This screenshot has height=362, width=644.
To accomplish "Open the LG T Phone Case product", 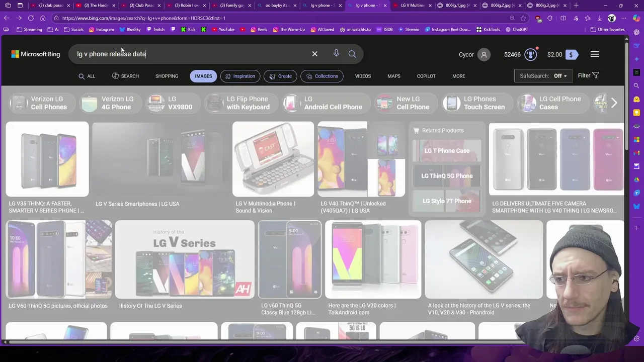I will tap(447, 150).
